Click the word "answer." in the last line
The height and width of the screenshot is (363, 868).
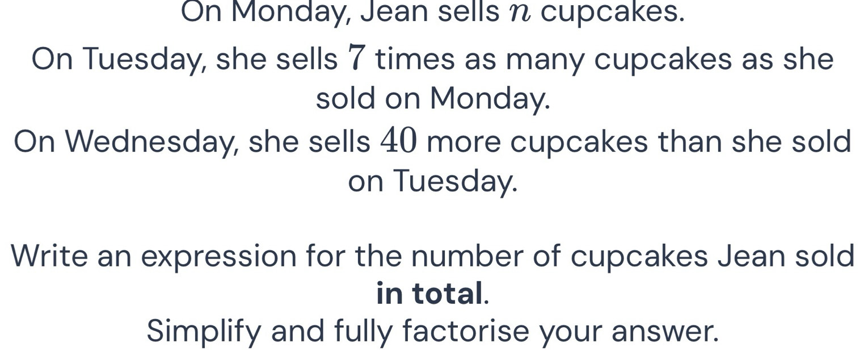[x=665, y=332]
